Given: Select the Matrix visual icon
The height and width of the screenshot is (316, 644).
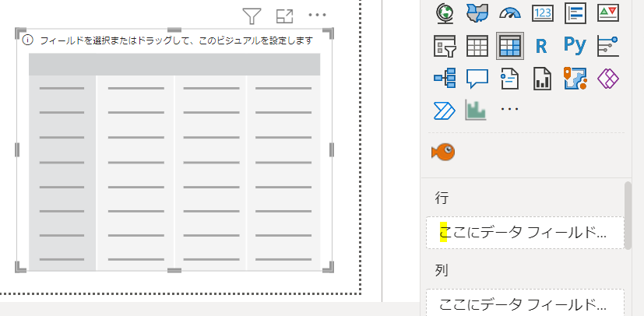Looking at the screenshot, I should pos(510,46).
